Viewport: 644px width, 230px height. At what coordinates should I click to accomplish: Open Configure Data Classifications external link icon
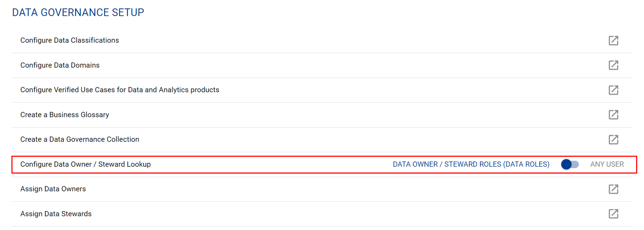(613, 40)
